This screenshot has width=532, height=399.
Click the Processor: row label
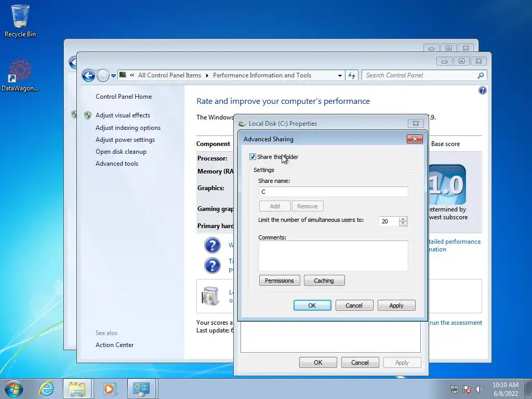click(212, 158)
